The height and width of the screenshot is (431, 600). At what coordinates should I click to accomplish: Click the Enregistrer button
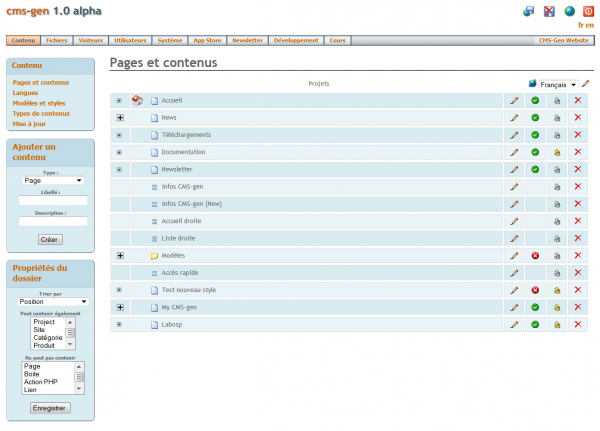(50, 408)
